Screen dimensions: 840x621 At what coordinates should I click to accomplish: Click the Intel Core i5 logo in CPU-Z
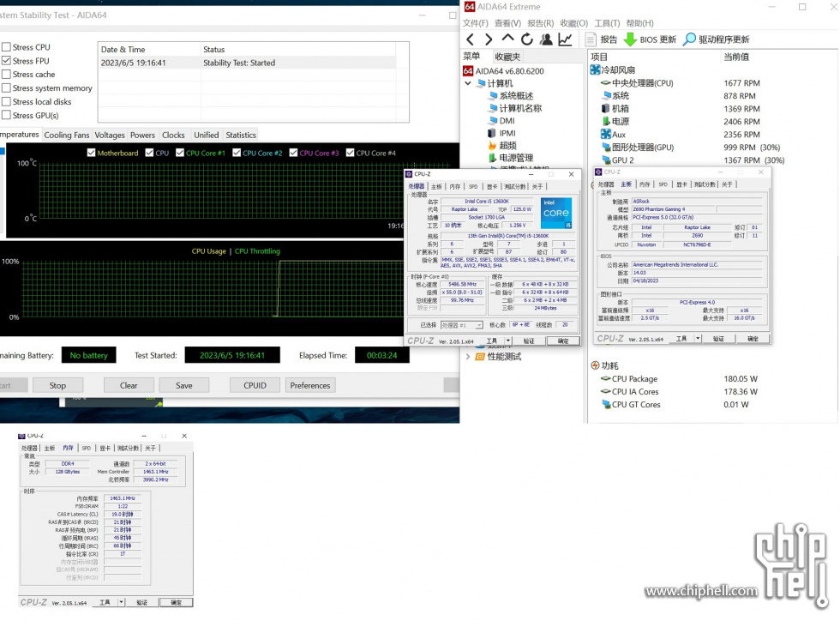(556, 213)
